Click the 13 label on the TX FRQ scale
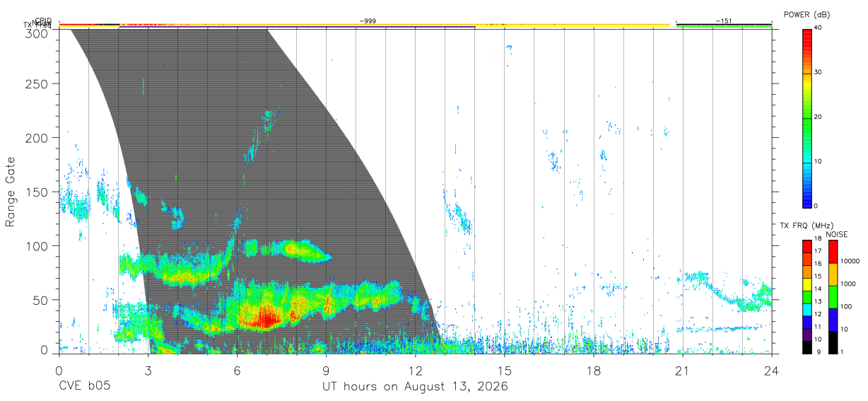Image resolution: width=868 pixels, height=401 pixels. pyautogui.click(x=817, y=301)
